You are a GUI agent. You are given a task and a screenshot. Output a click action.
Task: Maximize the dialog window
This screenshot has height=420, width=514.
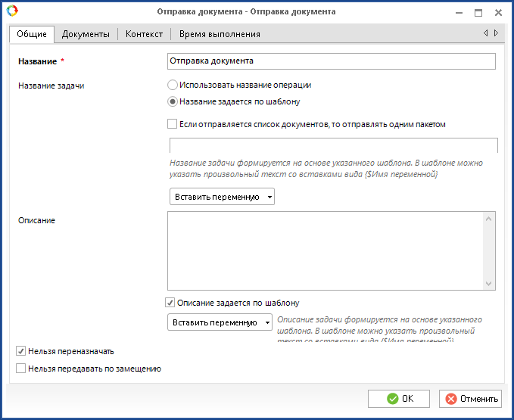click(478, 12)
